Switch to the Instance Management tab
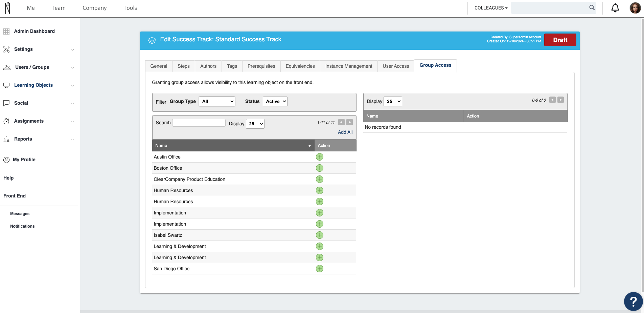Screen dimensions: 644x313 [349, 66]
